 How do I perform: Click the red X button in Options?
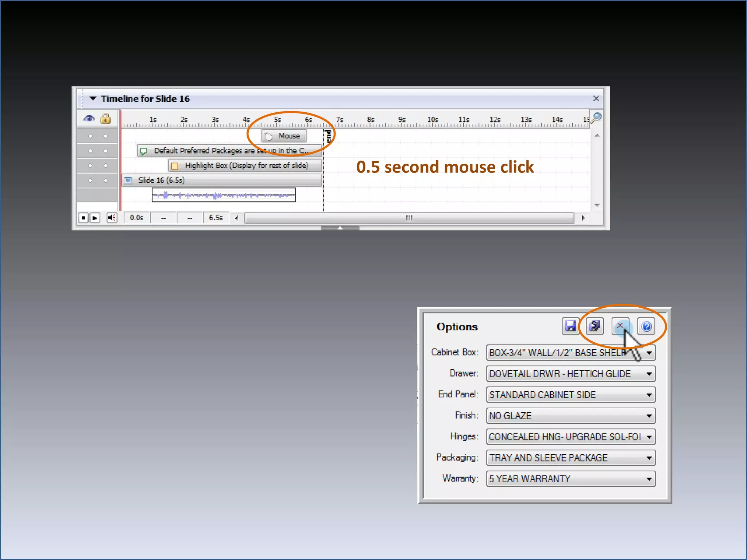[620, 326]
